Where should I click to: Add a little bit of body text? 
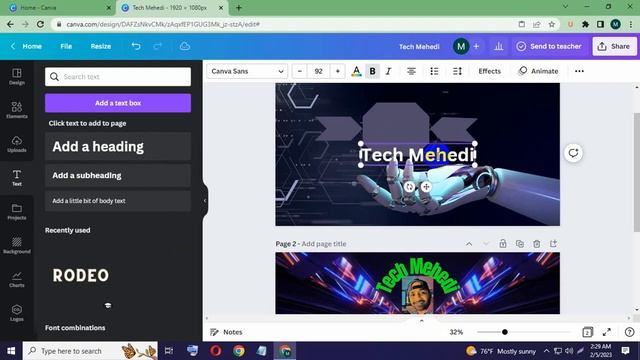[118, 201]
